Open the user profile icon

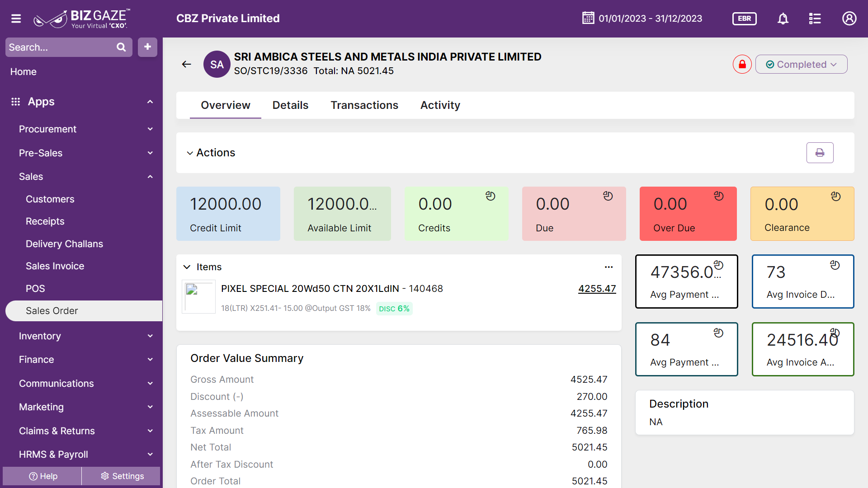pyautogui.click(x=849, y=19)
